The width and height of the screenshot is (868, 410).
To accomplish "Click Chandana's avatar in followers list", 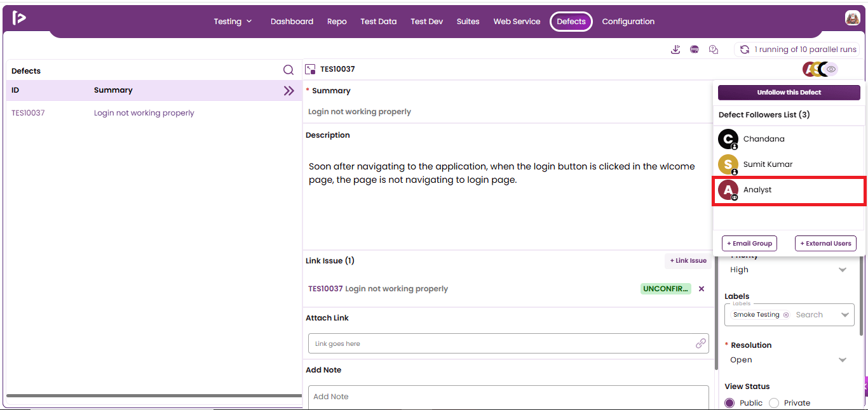I will [x=728, y=139].
